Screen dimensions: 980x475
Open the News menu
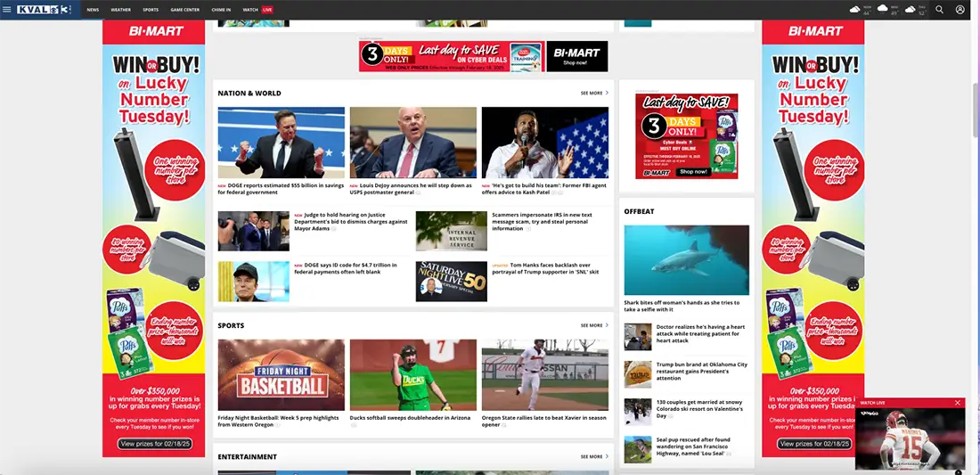point(93,10)
